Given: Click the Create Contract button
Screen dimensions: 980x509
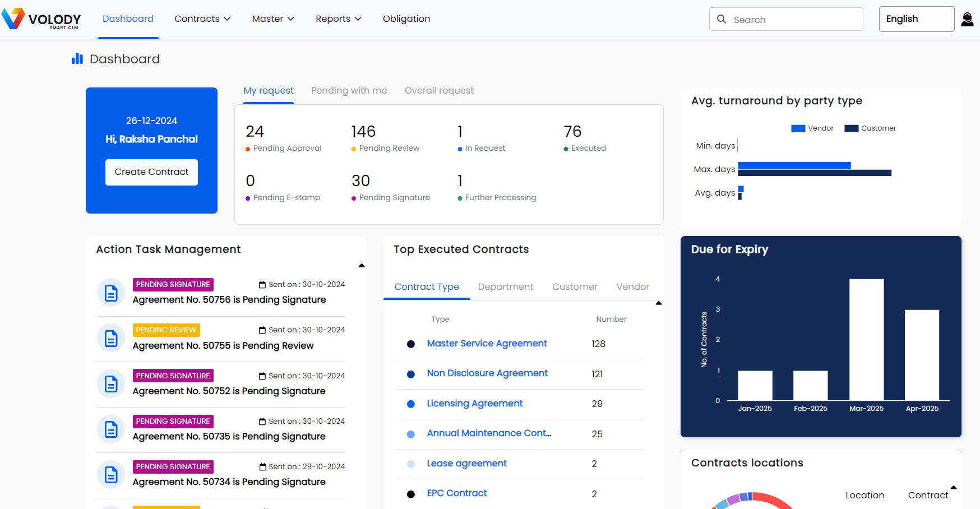Looking at the screenshot, I should [151, 172].
